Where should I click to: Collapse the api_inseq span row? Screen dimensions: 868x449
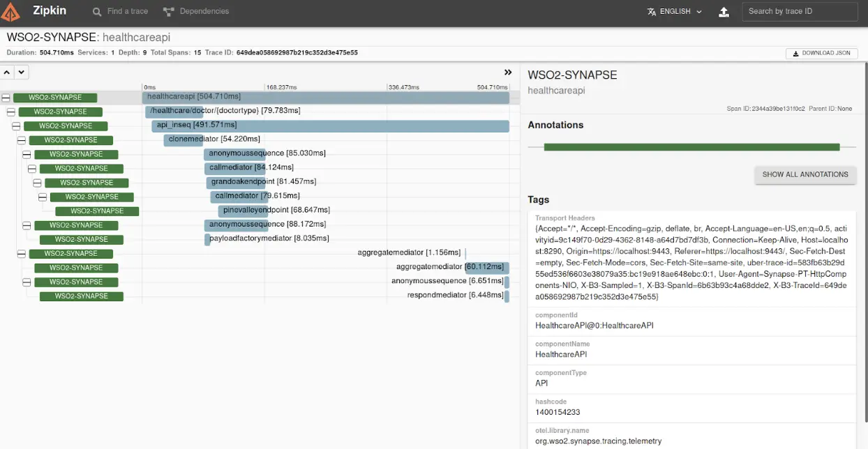click(16, 126)
